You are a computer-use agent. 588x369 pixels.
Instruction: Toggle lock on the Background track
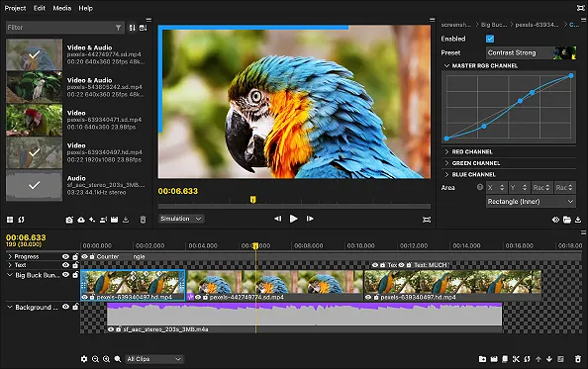coord(75,307)
